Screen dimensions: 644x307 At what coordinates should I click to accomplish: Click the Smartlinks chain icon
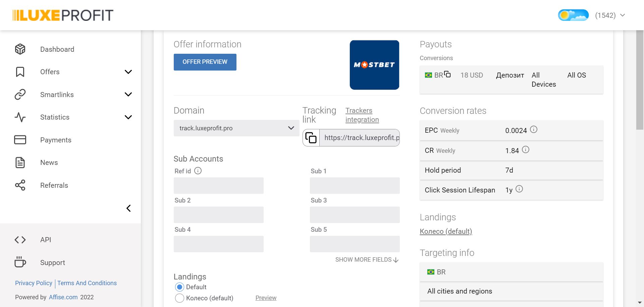pyautogui.click(x=20, y=94)
